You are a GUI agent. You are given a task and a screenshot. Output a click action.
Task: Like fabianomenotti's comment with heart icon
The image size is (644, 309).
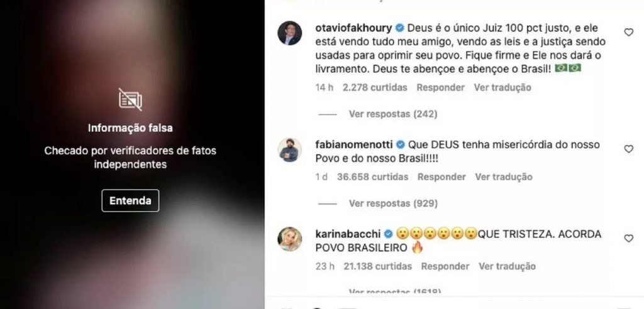pos(628,149)
